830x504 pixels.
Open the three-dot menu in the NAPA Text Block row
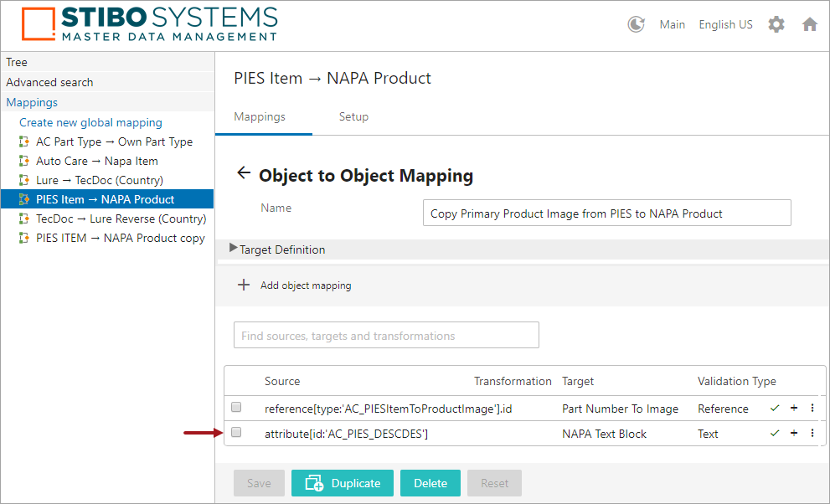tap(812, 433)
